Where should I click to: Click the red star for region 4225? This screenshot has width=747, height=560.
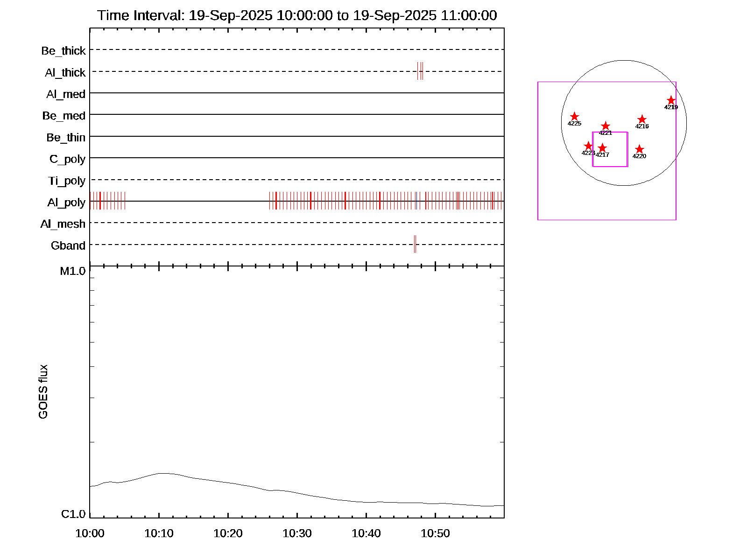(574, 117)
